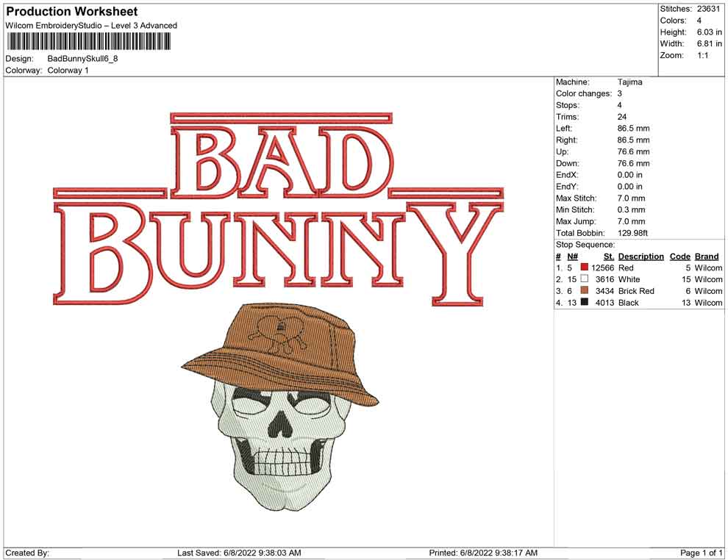The height and width of the screenshot is (560, 728).
Task: Click the Machine value 'Tajima'
Action: click(630, 82)
